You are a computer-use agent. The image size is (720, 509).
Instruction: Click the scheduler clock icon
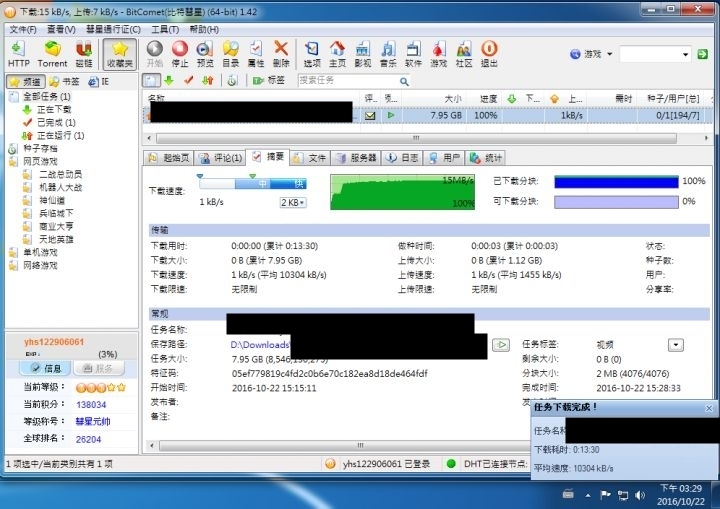[x=232, y=80]
